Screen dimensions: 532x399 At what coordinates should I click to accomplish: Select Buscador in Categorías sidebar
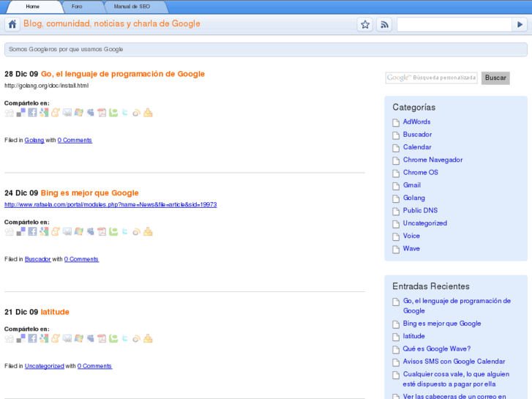(x=417, y=135)
